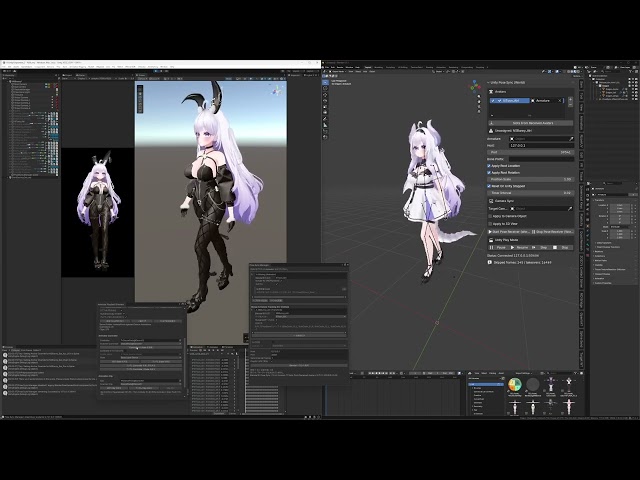Open Blender's Render menu
The image size is (640, 480).
(x=340, y=67)
